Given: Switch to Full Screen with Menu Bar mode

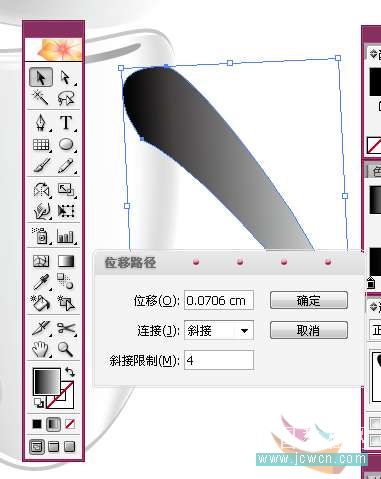Looking at the screenshot, I should coord(54,447).
